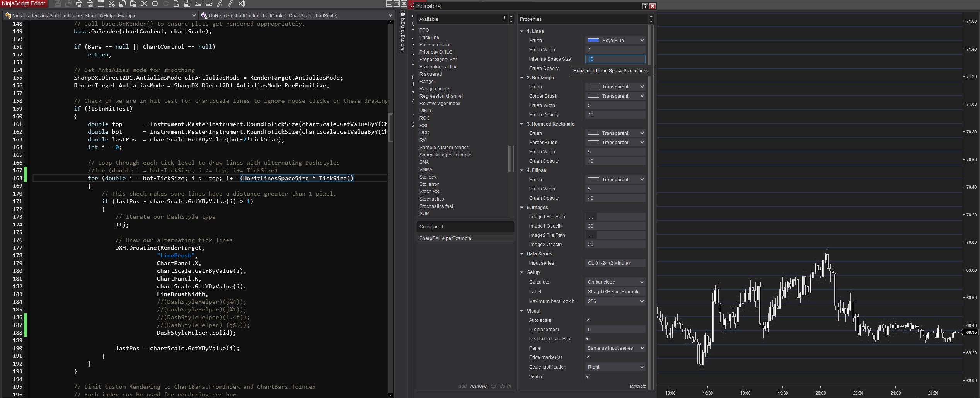Image resolution: width=980 pixels, height=398 pixels.
Task: Cut the selected code
Action: 111,3
